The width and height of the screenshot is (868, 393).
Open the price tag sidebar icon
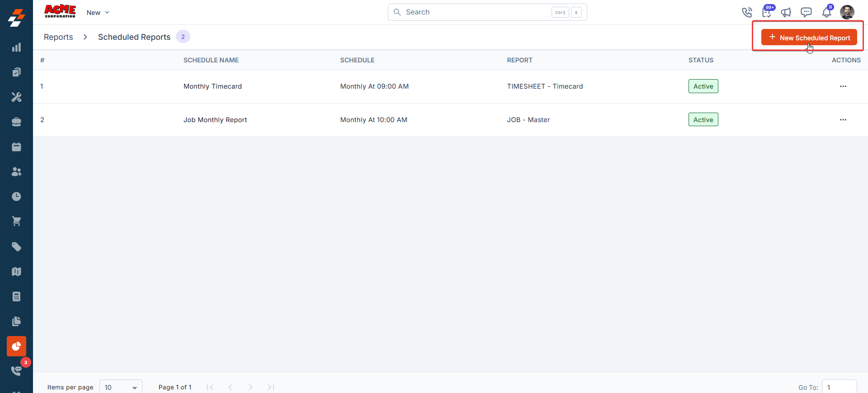(16, 247)
